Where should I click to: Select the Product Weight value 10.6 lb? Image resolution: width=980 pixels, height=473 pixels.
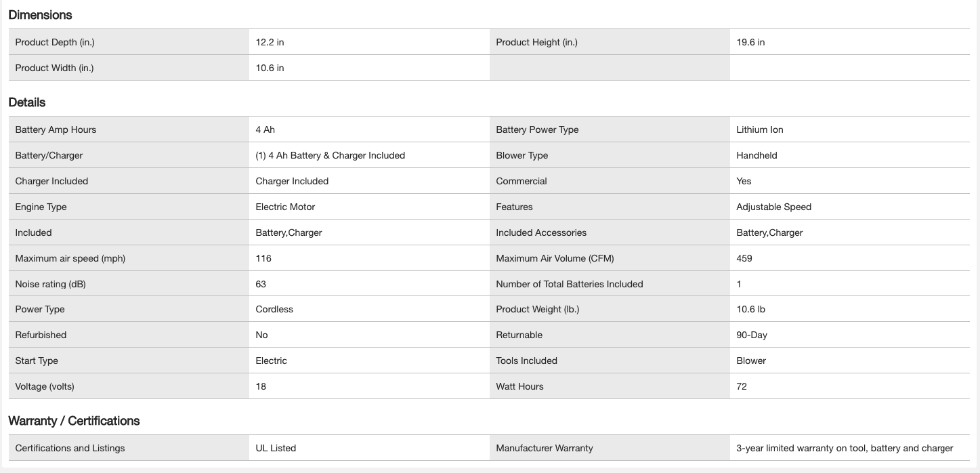tap(750, 309)
